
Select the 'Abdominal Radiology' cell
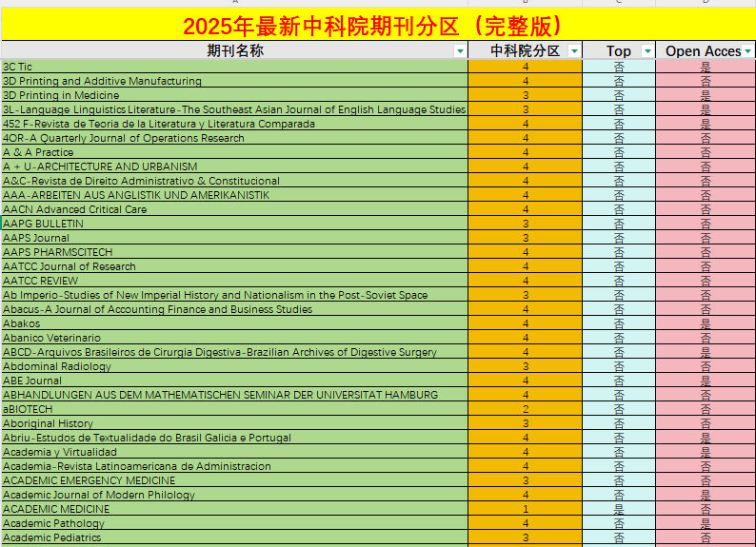click(235, 366)
